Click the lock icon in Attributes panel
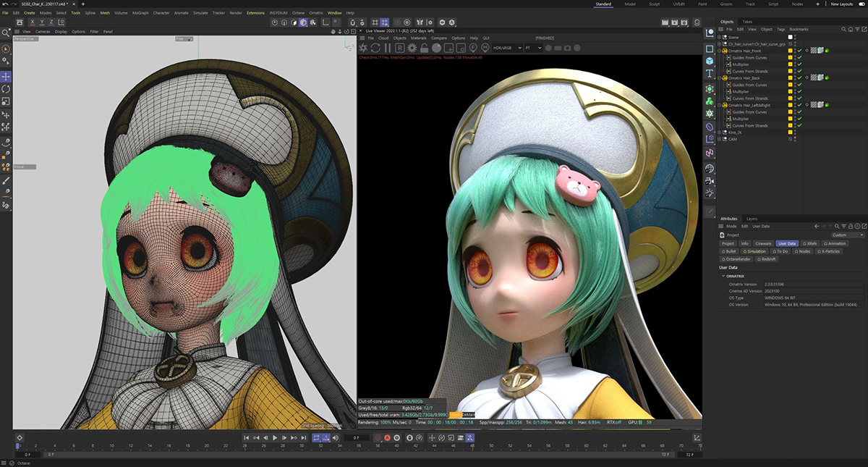The image size is (868, 467). (x=852, y=227)
